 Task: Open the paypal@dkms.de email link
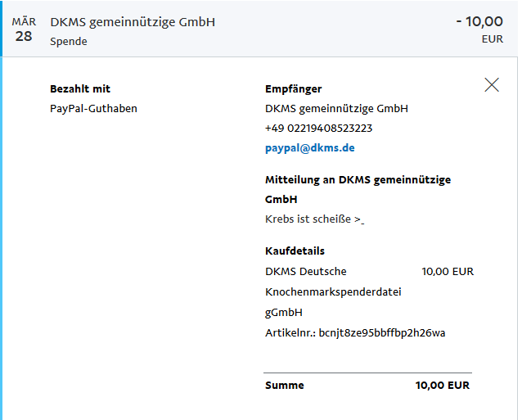(310, 148)
